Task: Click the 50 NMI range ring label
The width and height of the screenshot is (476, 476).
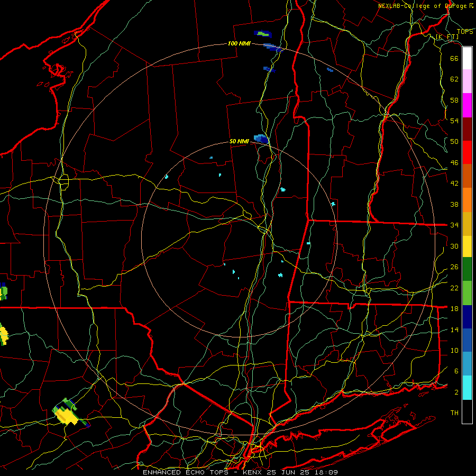Action: pos(239,141)
